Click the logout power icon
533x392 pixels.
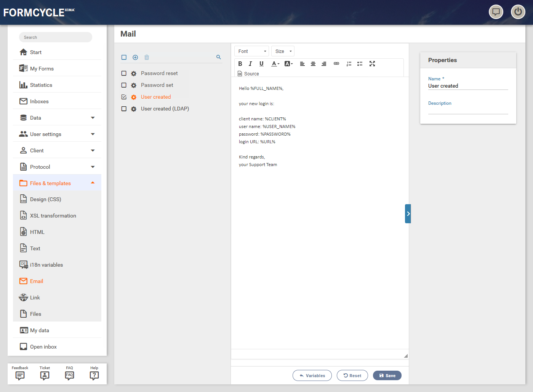pyautogui.click(x=518, y=12)
